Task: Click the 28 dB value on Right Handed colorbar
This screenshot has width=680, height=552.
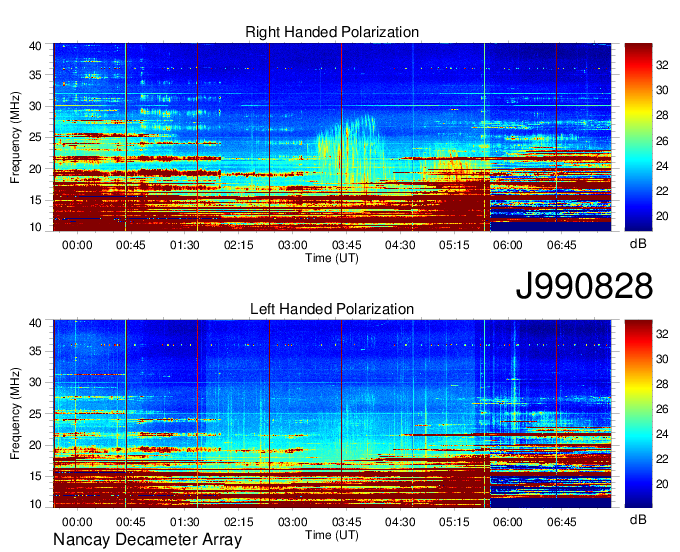Action: (x=662, y=115)
